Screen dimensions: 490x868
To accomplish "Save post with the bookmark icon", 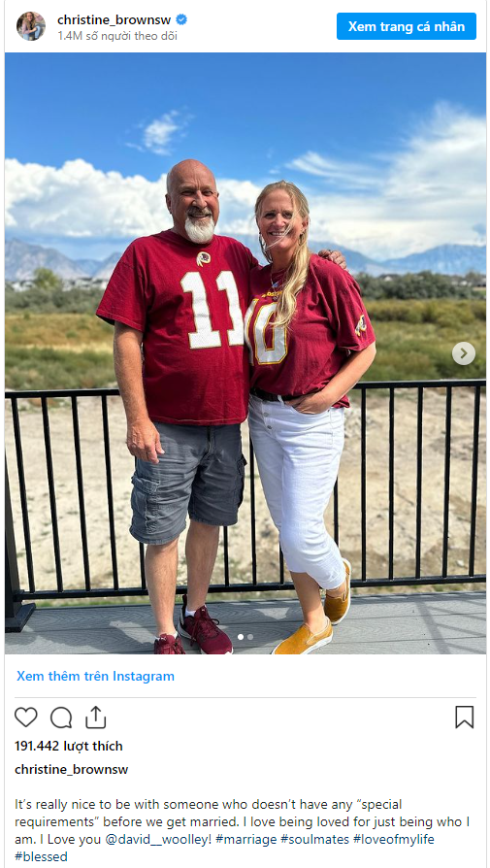I will [465, 717].
